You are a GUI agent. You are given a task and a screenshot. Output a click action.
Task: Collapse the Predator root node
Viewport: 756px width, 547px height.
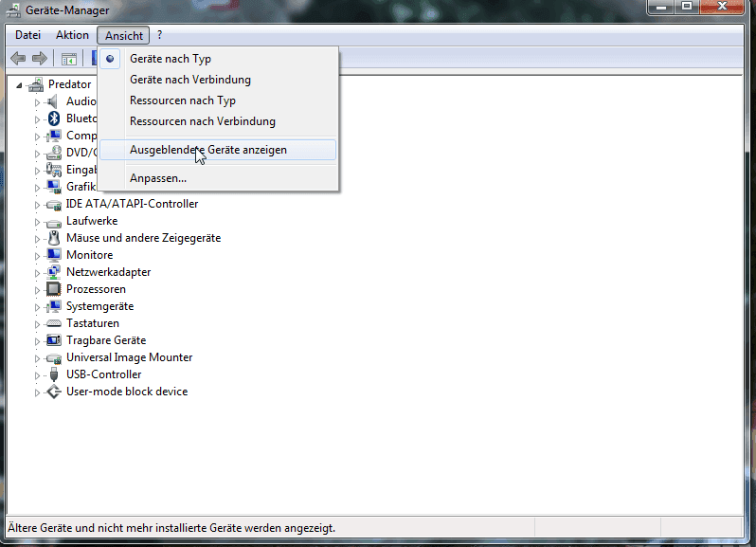point(19,85)
